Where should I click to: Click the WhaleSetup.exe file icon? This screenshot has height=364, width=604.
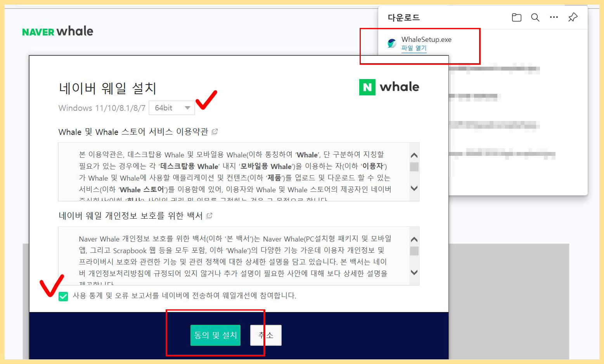[392, 43]
